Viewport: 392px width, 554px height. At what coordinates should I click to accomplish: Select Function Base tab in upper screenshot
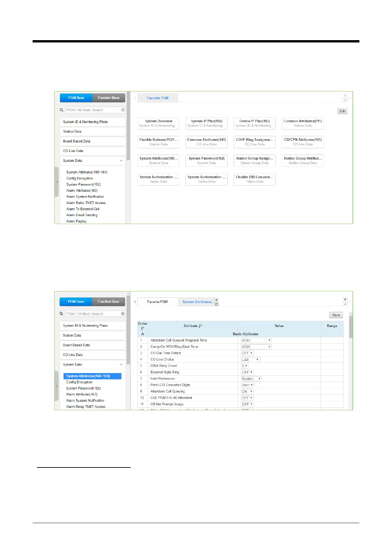coord(109,98)
